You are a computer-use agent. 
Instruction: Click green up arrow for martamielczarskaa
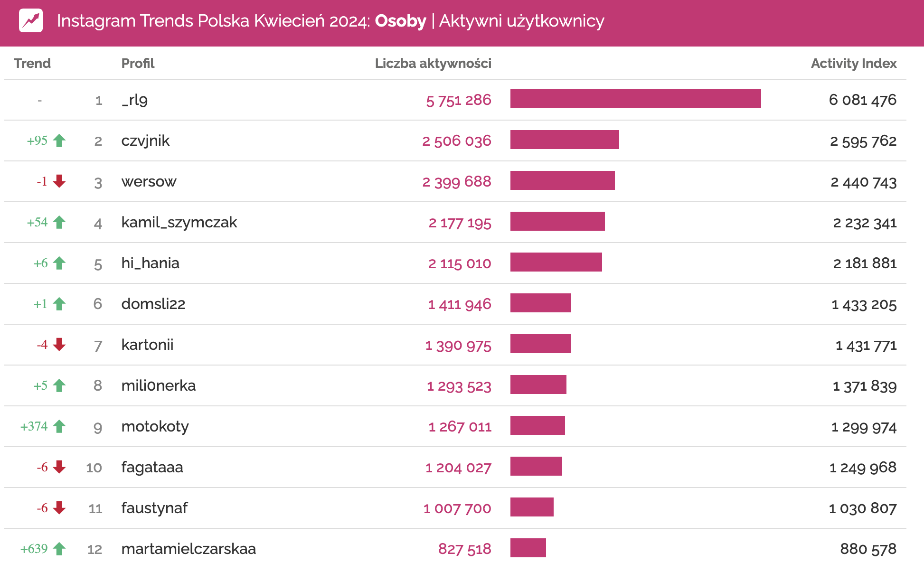[x=59, y=549]
